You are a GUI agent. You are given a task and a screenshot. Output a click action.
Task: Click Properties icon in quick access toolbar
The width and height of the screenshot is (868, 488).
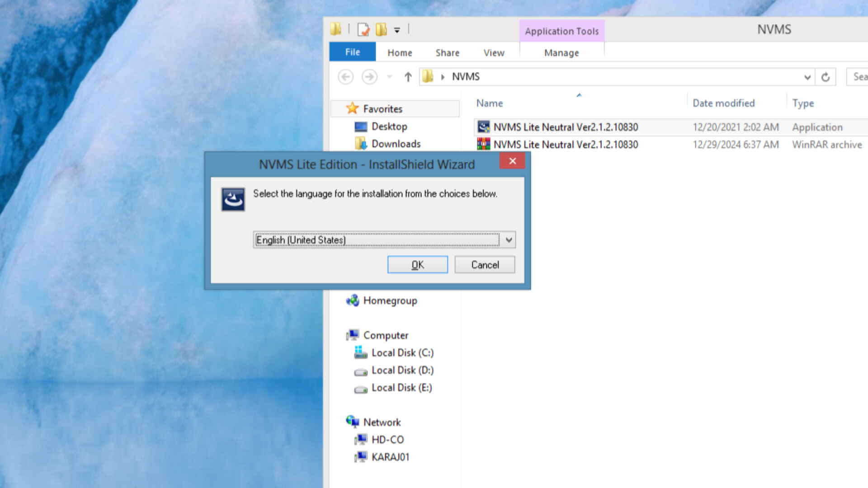(363, 30)
